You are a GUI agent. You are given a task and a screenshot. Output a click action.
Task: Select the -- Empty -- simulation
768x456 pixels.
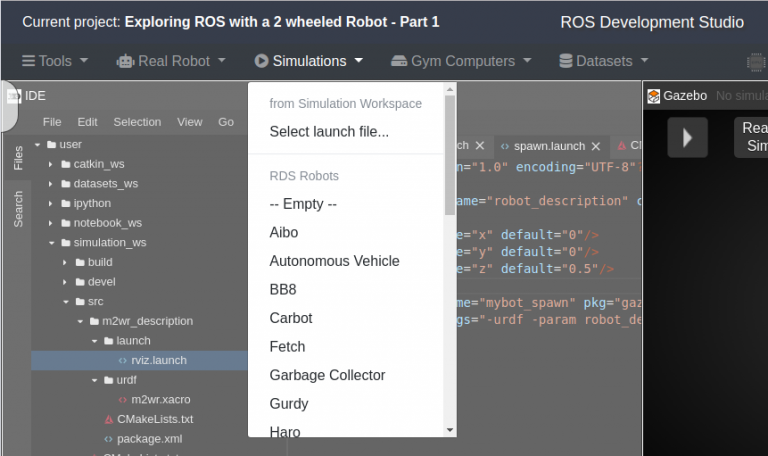click(303, 204)
